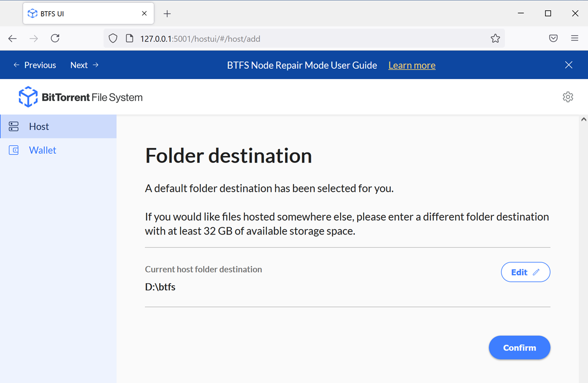Screen dimensions: 588x383
Task: Click the Folder destination heading
Action: [x=228, y=156]
